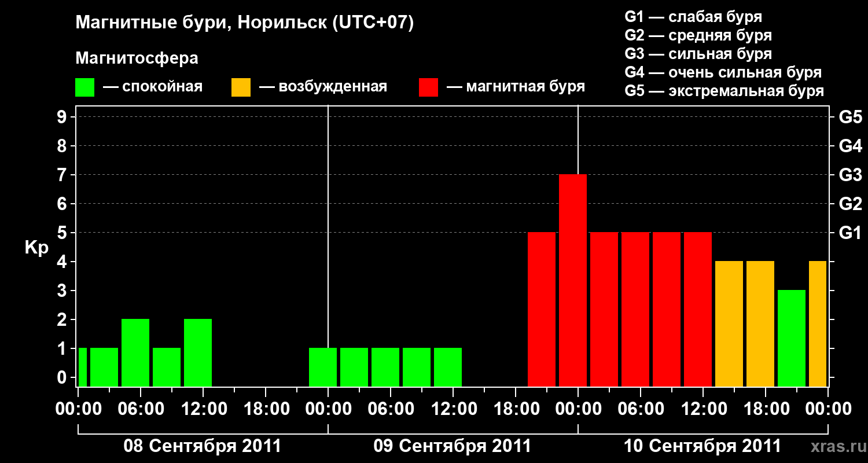Click the '— магнитная буря' legend label
Screen dimensions: 868x463
point(516,87)
